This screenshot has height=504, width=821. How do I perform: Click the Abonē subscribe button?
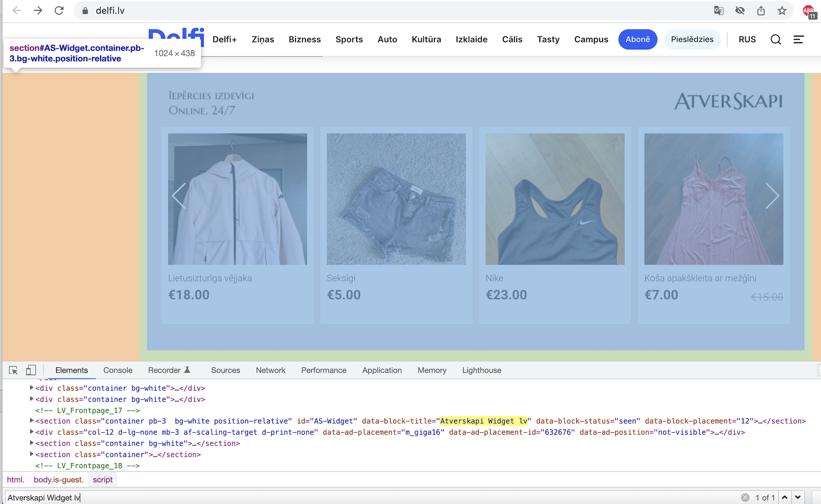637,39
